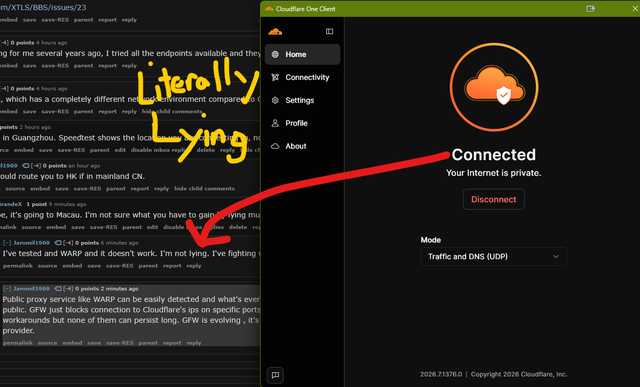The width and height of the screenshot is (640, 387).
Task: Click reply under 'Public proxy service' comment
Action: (x=194, y=343)
